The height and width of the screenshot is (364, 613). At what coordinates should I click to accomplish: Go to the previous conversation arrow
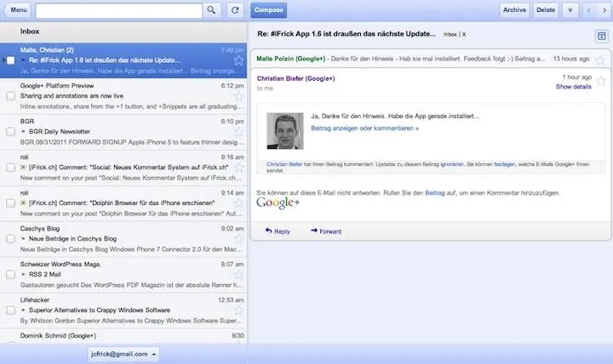589,10
